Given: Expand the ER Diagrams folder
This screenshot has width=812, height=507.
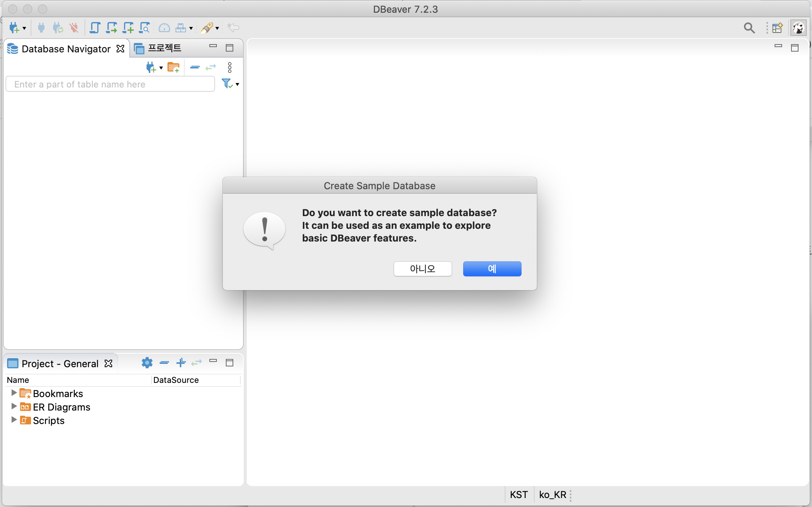Looking at the screenshot, I should point(14,406).
